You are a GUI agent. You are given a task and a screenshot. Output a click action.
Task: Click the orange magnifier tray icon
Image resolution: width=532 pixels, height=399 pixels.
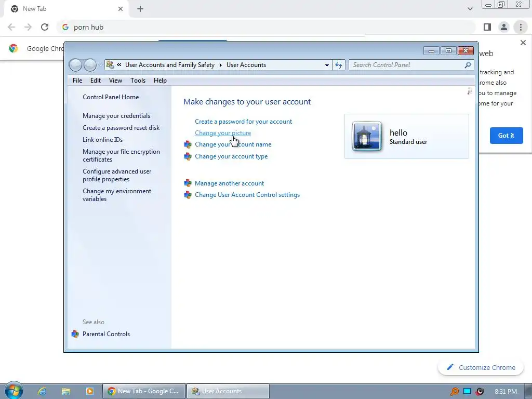pyautogui.click(x=454, y=392)
